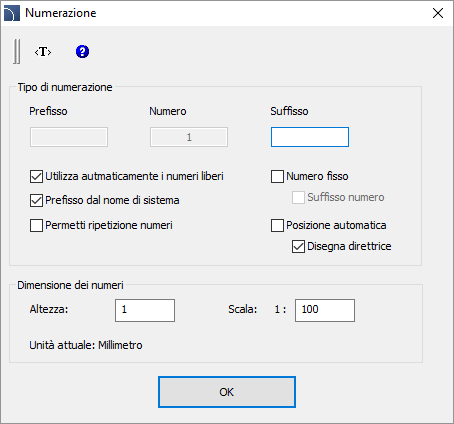Enable Permetti ripetizione numeri
Image resolution: width=454 pixels, height=424 pixels.
[36, 225]
